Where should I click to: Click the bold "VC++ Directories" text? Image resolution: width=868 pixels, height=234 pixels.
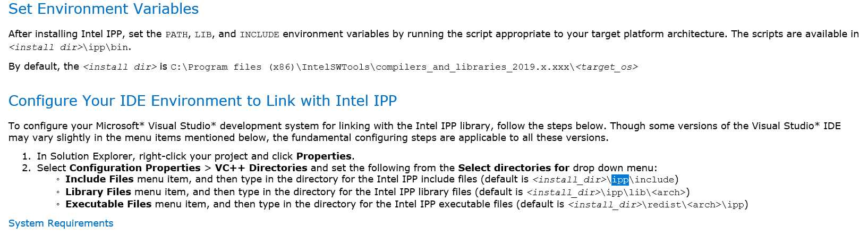pyautogui.click(x=261, y=168)
